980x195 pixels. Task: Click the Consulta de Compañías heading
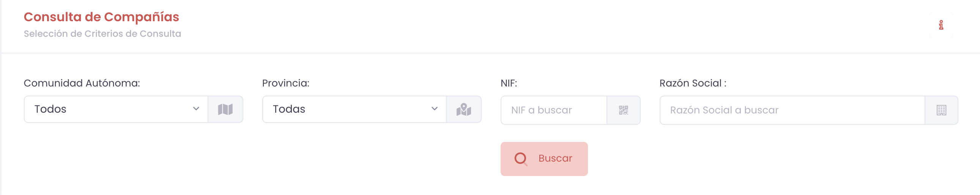(x=101, y=17)
